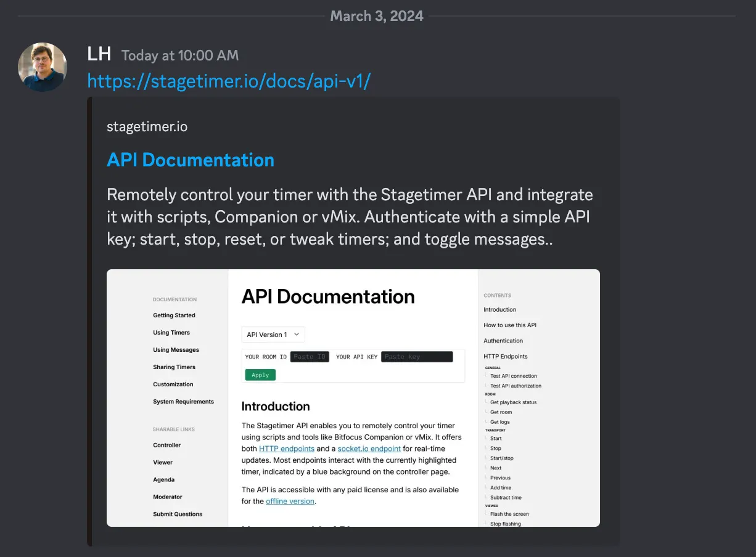The width and height of the screenshot is (756, 557).
Task: Open the stagetimer.io/docs/api-v1 message link
Action: (229, 81)
